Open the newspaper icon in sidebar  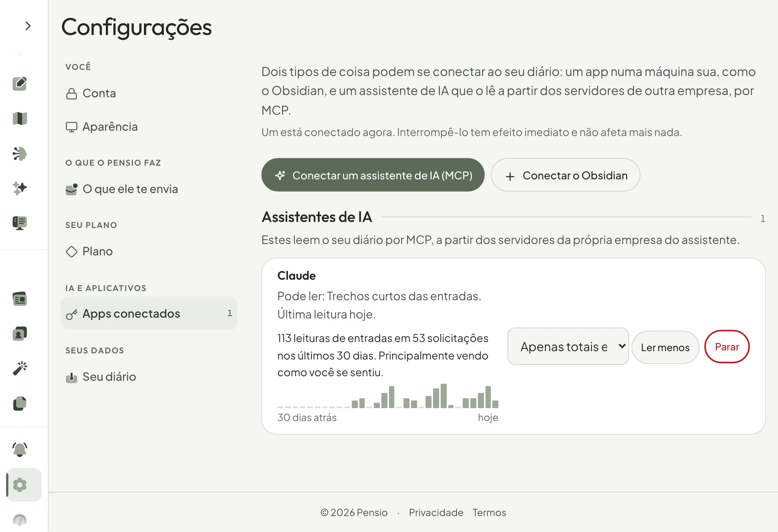tap(20, 299)
